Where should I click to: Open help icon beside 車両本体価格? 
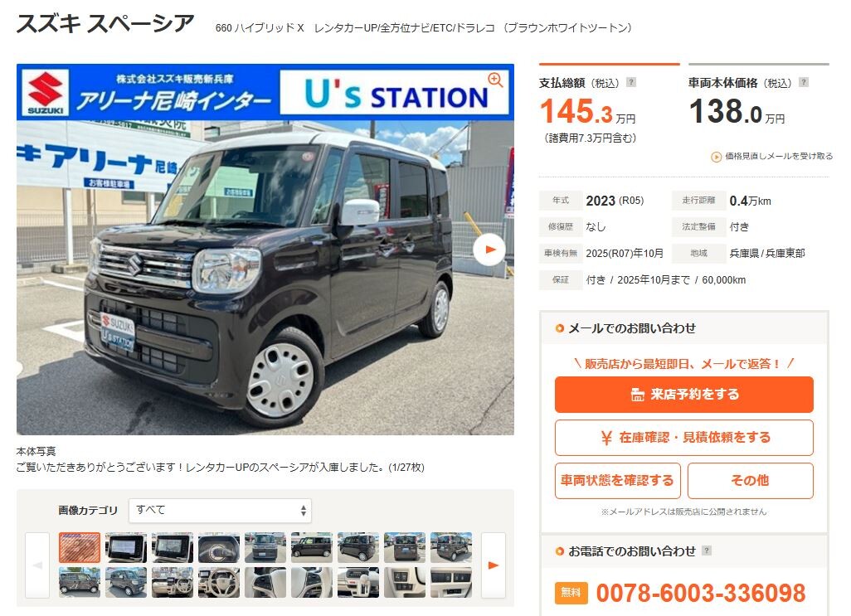point(804,82)
